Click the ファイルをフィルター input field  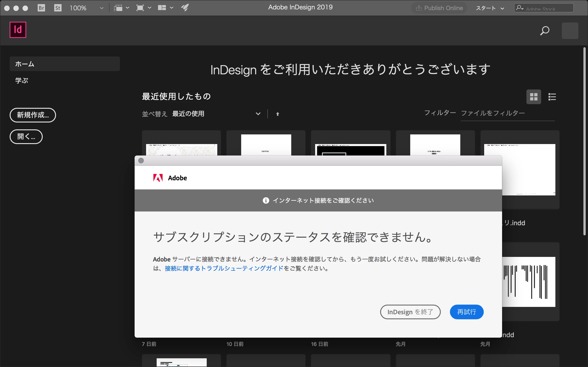[x=507, y=113]
